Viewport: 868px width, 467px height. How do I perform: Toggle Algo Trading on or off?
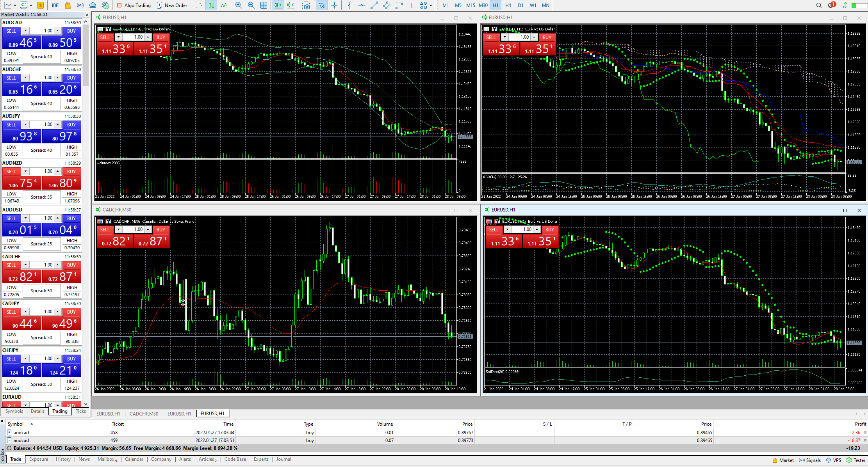coord(134,5)
